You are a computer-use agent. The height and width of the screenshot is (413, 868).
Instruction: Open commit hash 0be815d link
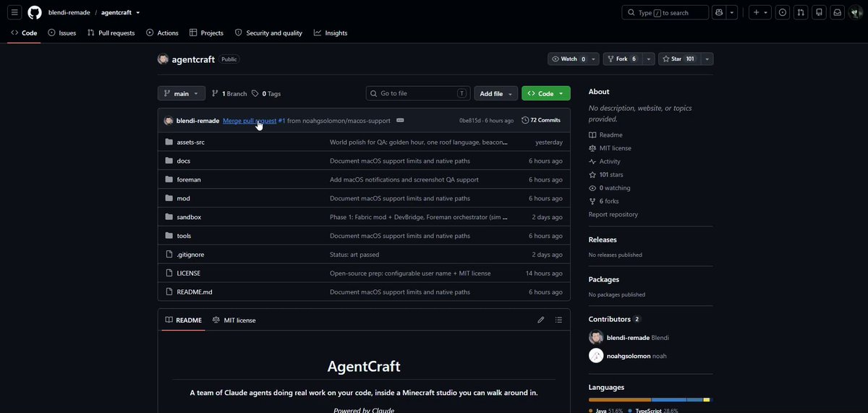pyautogui.click(x=469, y=121)
